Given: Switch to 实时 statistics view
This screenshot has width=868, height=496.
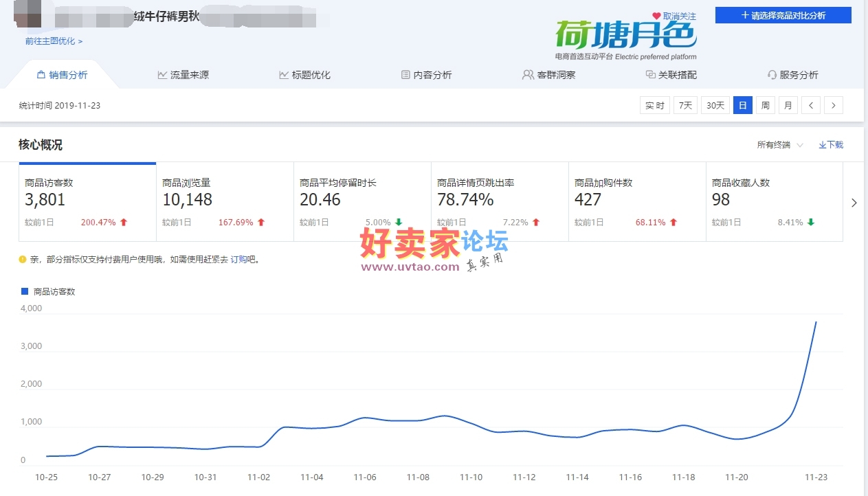Looking at the screenshot, I should [654, 105].
